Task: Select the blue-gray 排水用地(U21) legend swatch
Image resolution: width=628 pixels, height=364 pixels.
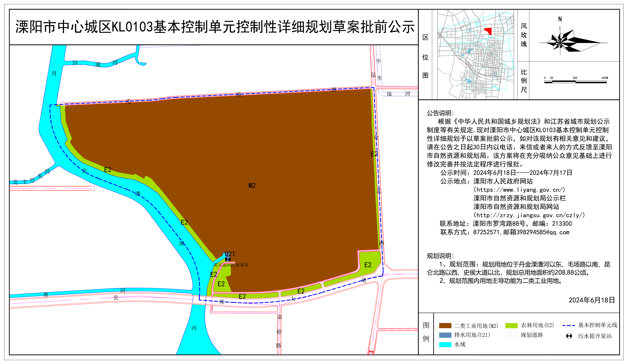Action: (445, 335)
